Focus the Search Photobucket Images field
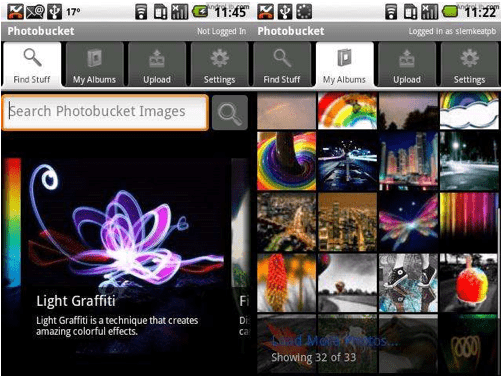Viewport: 502px width, 376px height. [105, 112]
